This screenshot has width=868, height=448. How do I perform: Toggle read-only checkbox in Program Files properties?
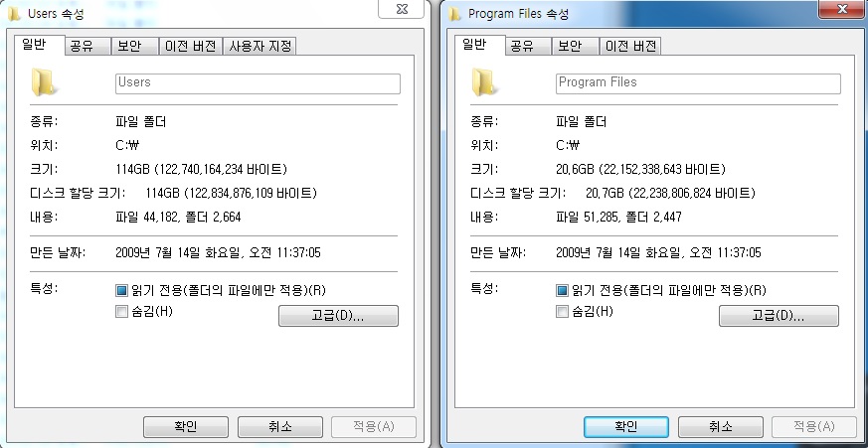562,290
